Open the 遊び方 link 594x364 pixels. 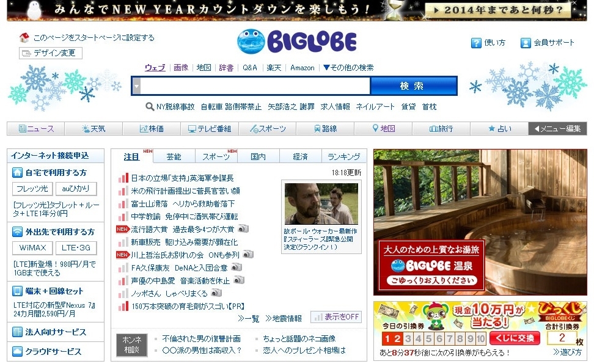pyautogui.click(x=567, y=352)
